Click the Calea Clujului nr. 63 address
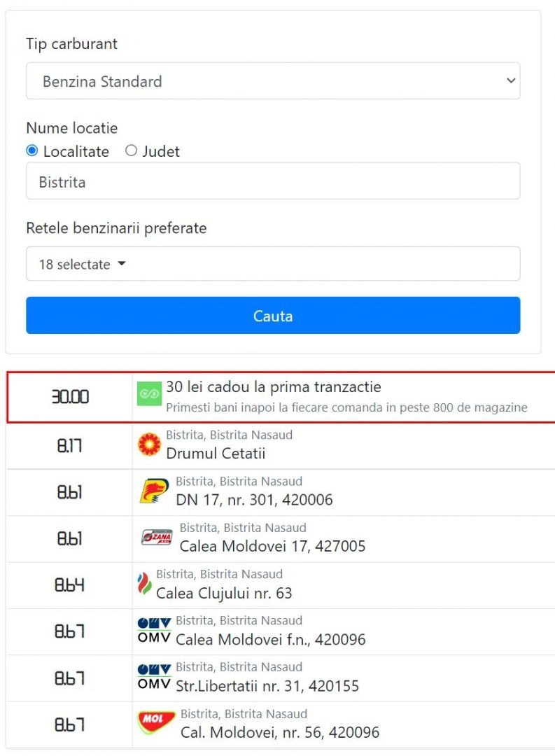Viewport: 555px width, 756px height. pos(224,594)
